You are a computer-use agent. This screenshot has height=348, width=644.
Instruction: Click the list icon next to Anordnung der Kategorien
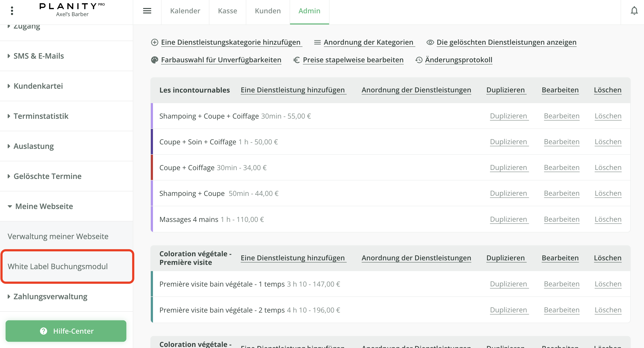pyautogui.click(x=317, y=42)
